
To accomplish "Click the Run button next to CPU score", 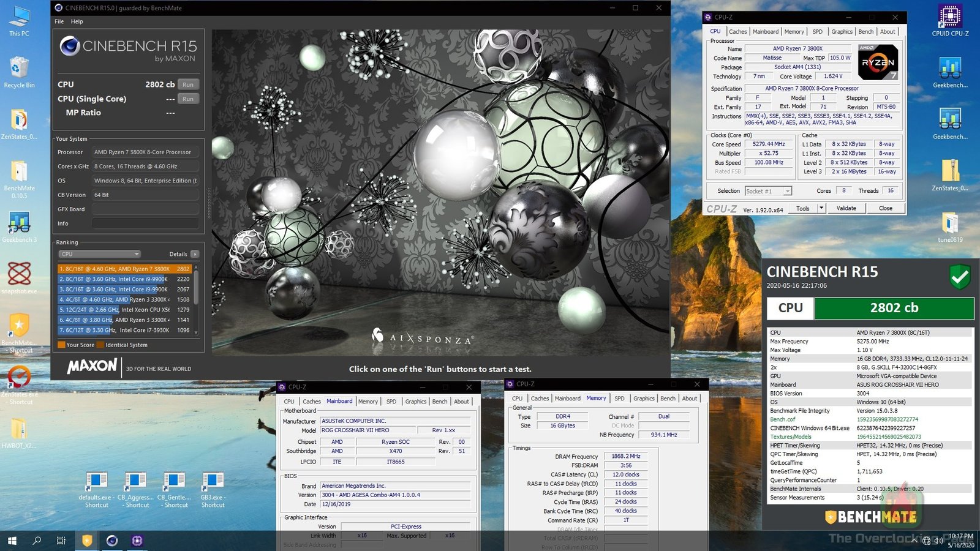I will 188,84.
